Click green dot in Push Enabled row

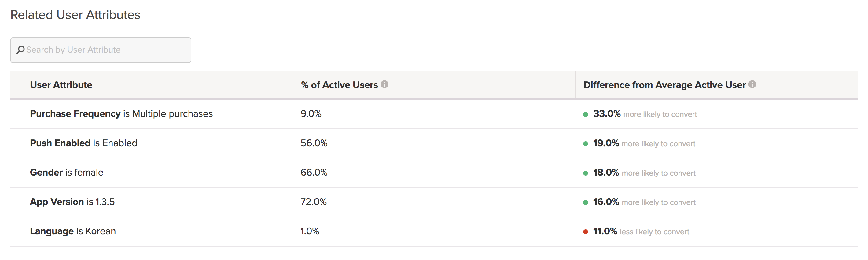(x=586, y=144)
